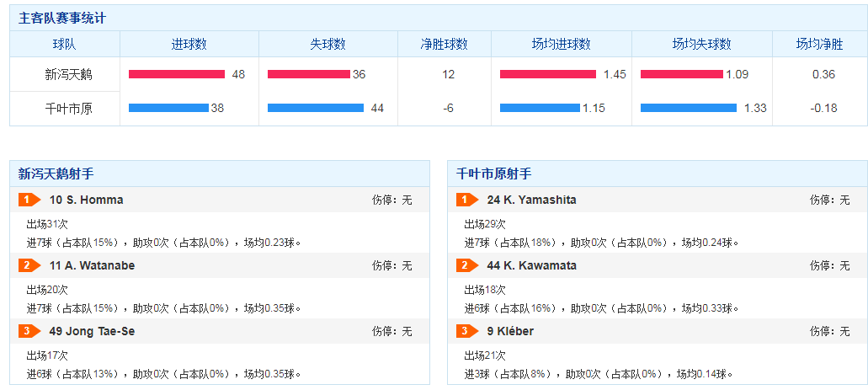The width and height of the screenshot is (868, 390).
Task: Select player 49 Jong Tae-Se
Action: click(92, 331)
